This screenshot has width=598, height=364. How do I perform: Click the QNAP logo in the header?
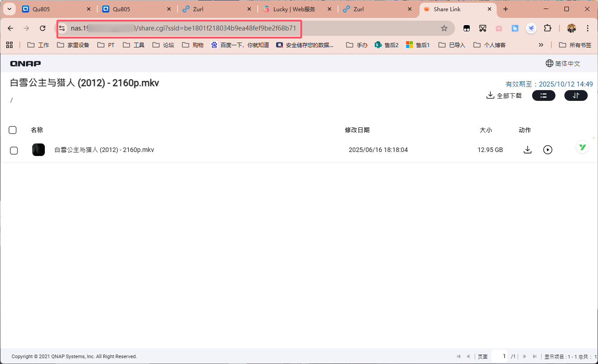point(25,63)
